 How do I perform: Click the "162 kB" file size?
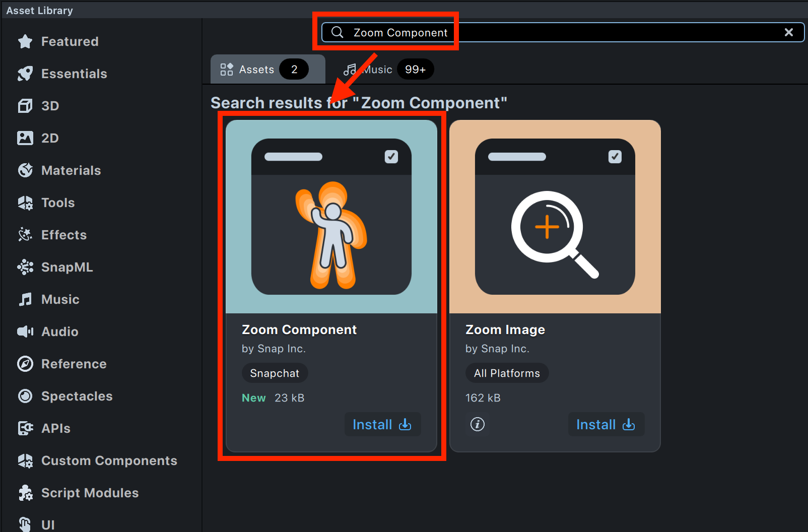(483, 398)
